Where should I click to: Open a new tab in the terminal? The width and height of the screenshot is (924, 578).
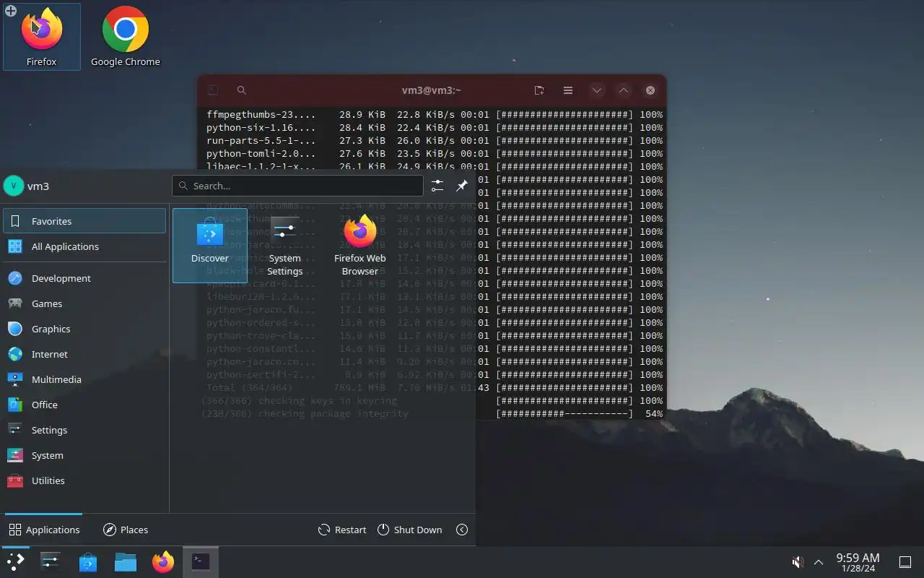click(539, 90)
